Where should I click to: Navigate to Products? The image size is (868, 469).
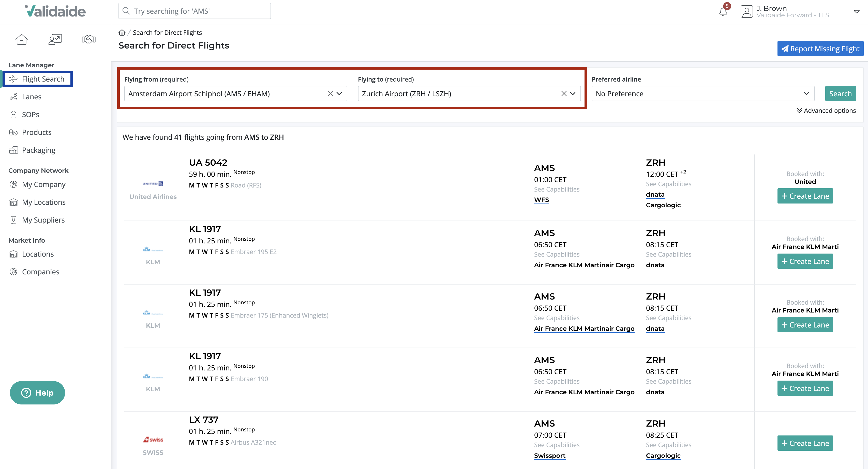coord(37,132)
